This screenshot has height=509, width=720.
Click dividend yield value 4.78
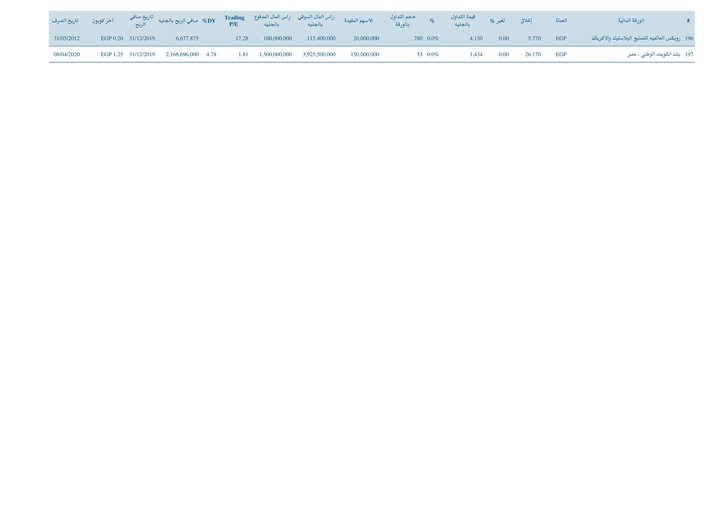[x=211, y=54]
